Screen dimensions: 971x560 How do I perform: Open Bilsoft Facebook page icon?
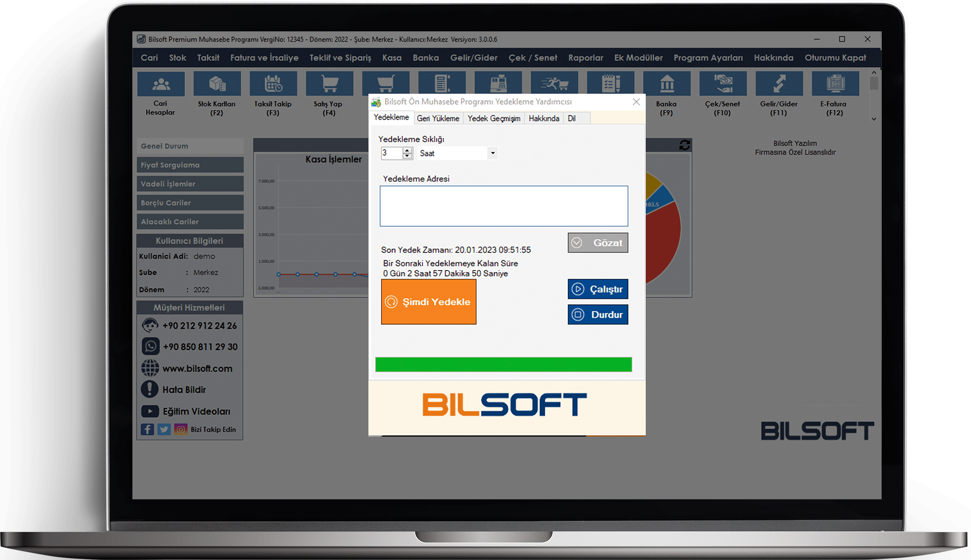(x=147, y=429)
